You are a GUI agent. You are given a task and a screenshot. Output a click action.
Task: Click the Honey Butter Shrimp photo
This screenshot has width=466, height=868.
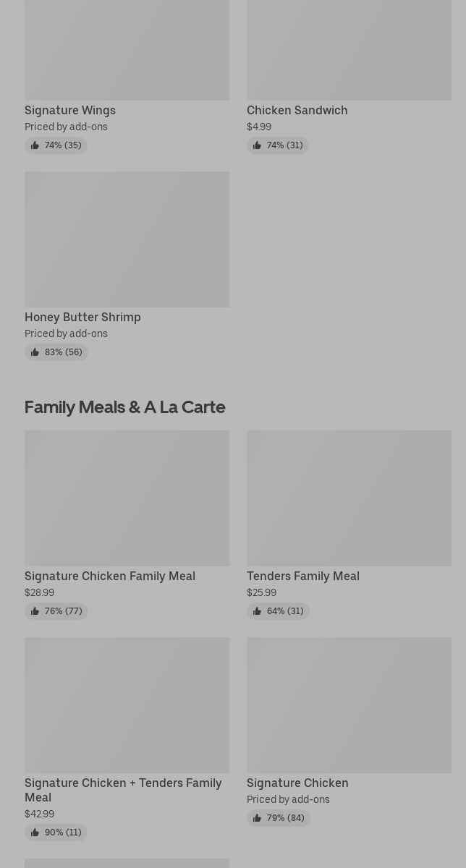127,239
